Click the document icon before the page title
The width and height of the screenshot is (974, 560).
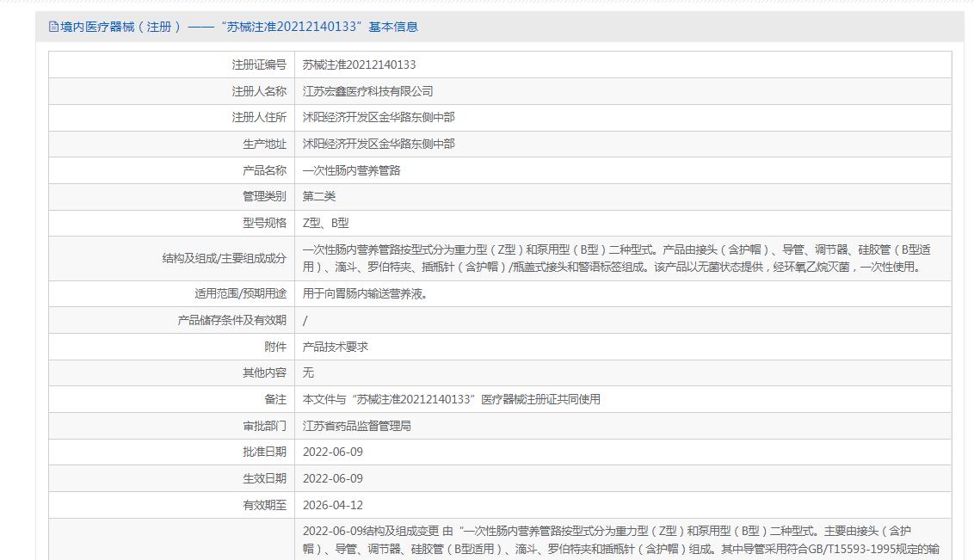53,27
